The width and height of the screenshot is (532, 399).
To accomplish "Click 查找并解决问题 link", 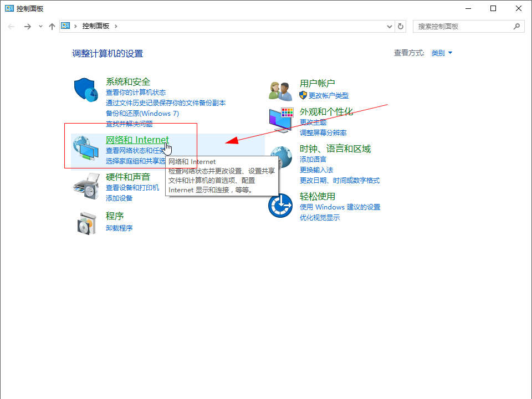I will pyautogui.click(x=129, y=124).
